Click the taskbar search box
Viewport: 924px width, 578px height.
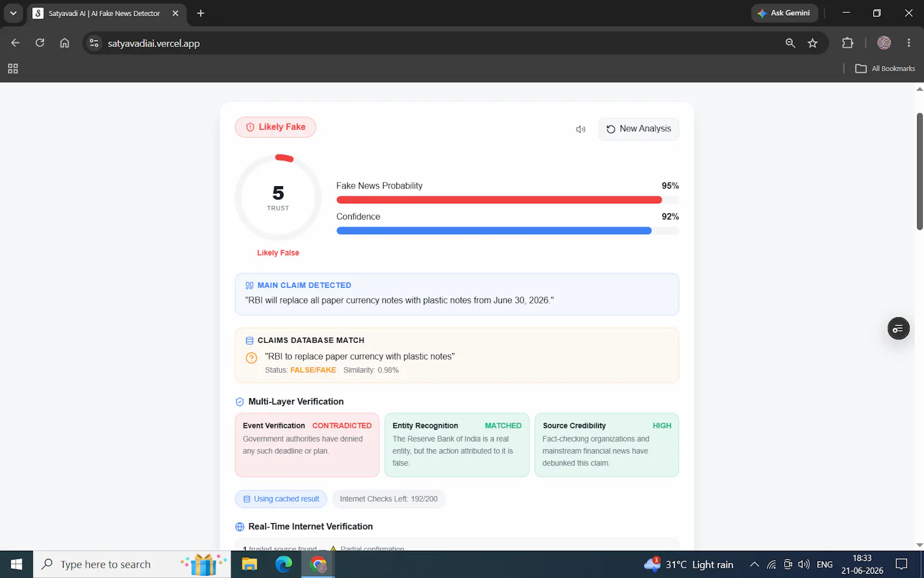coord(132,564)
